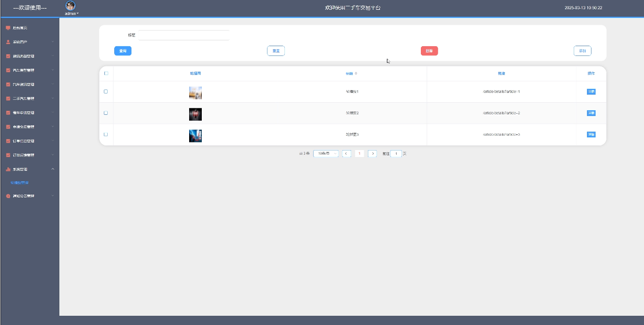Click the 添加 add button
Image resolution: width=644 pixels, height=325 pixels.
(582, 51)
